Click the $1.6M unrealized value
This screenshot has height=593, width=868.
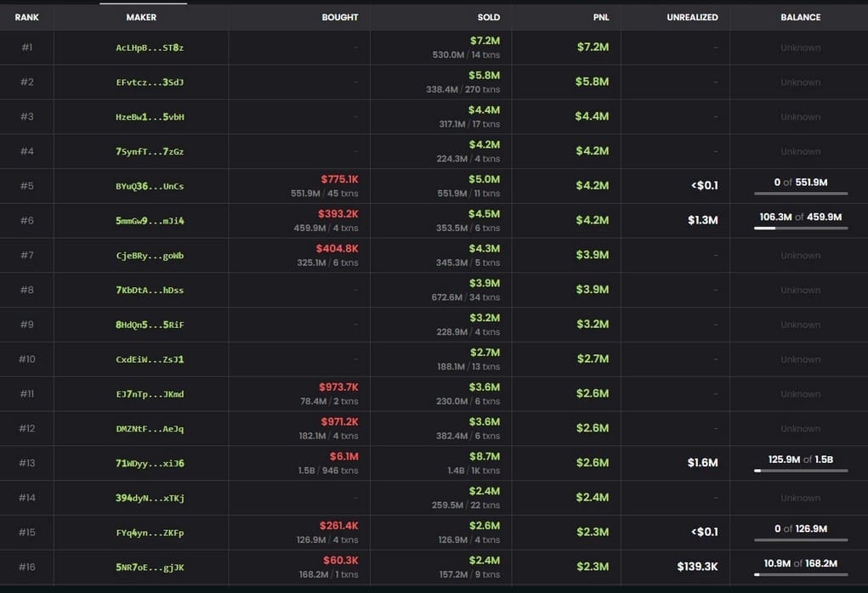click(702, 463)
